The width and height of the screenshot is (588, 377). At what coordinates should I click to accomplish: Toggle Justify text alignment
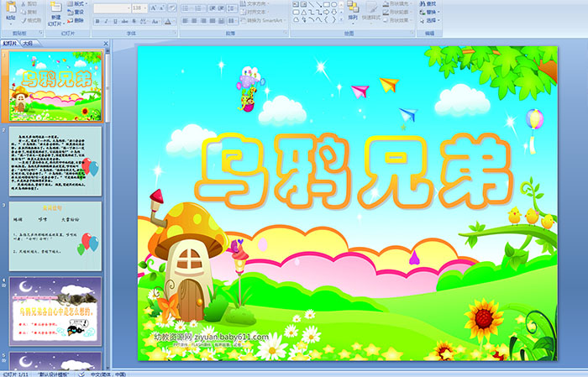click(x=213, y=21)
